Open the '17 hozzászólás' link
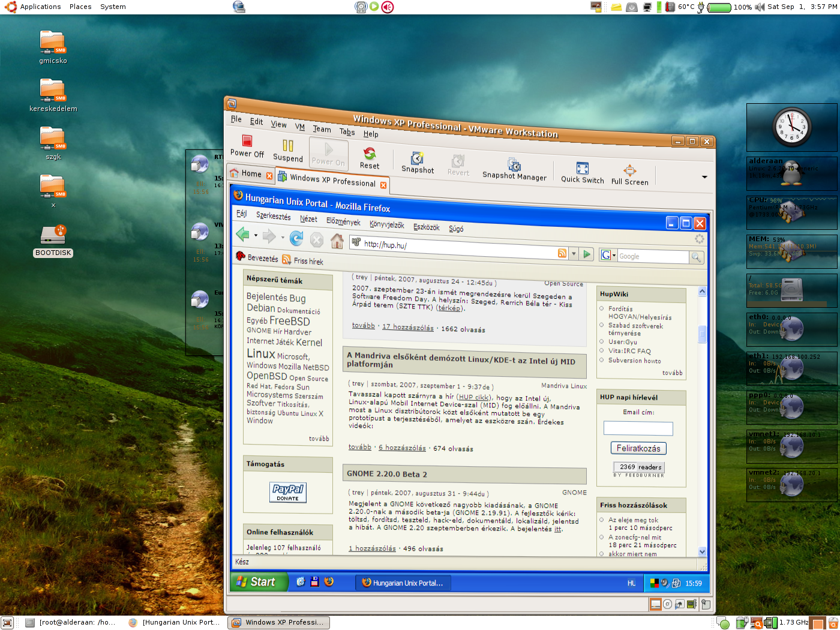840x630 pixels. click(x=408, y=328)
